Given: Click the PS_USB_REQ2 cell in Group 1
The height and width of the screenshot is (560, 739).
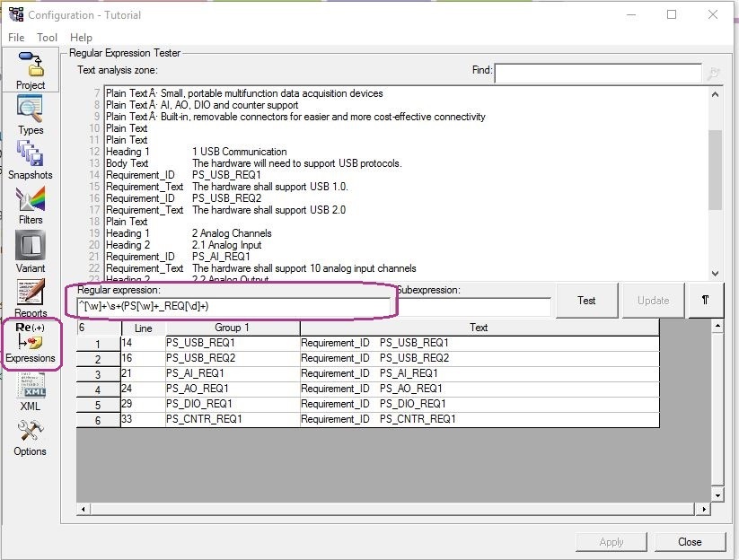Looking at the screenshot, I should (233, 358).
